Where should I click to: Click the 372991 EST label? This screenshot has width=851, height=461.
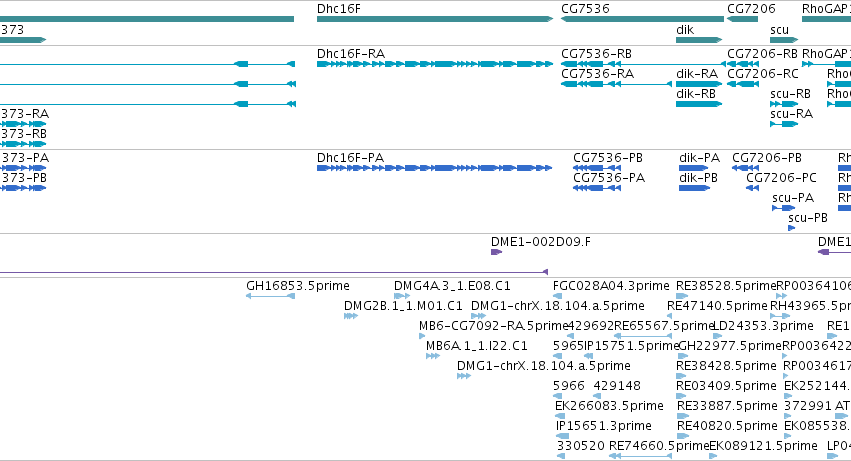tap(808, 406)
